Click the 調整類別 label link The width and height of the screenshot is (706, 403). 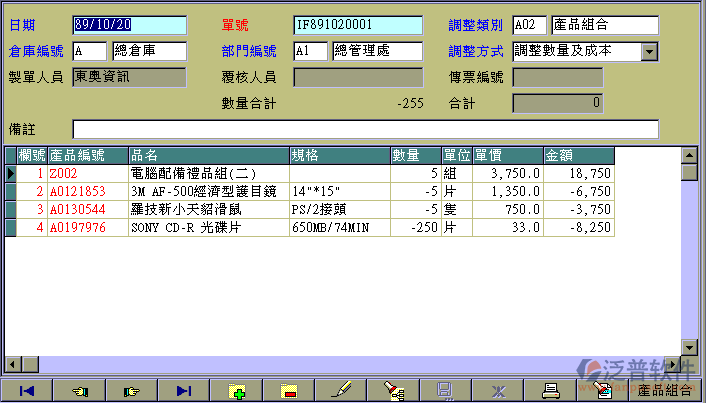(475, 25)
